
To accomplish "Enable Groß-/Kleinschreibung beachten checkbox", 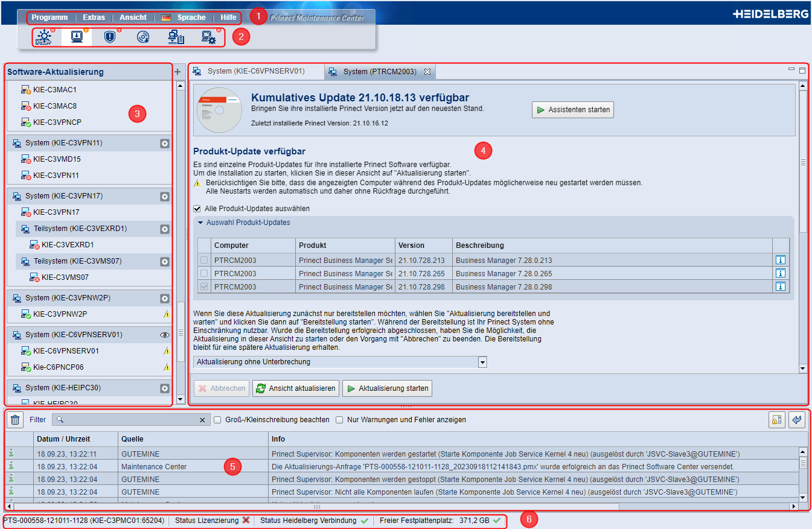I will pyautogui.click(x=218, y=420).
